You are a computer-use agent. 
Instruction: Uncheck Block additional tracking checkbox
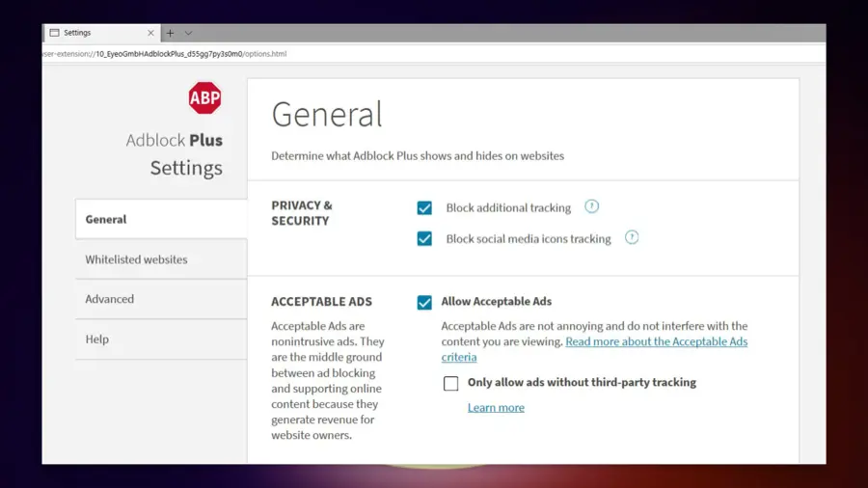click(x=424, y=208)
